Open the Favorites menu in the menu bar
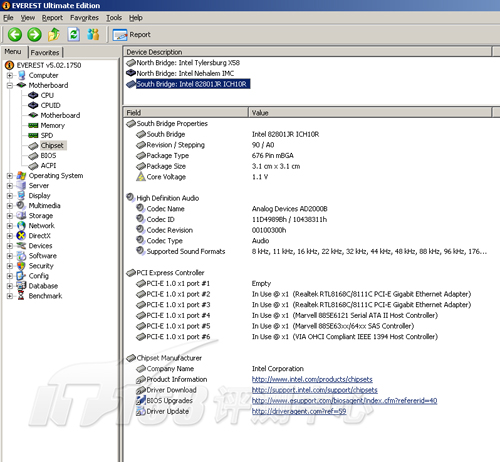 point(84,18)
